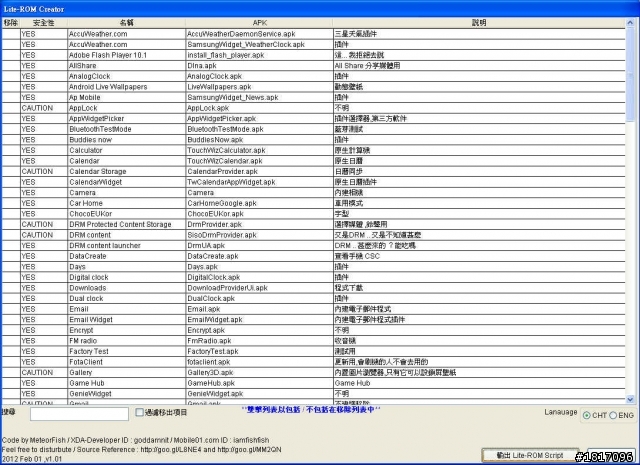Select the DRM content launcher cell
The height and width of the screenshot is (465, 640).
pyautogui.click(x=126, y=246)
